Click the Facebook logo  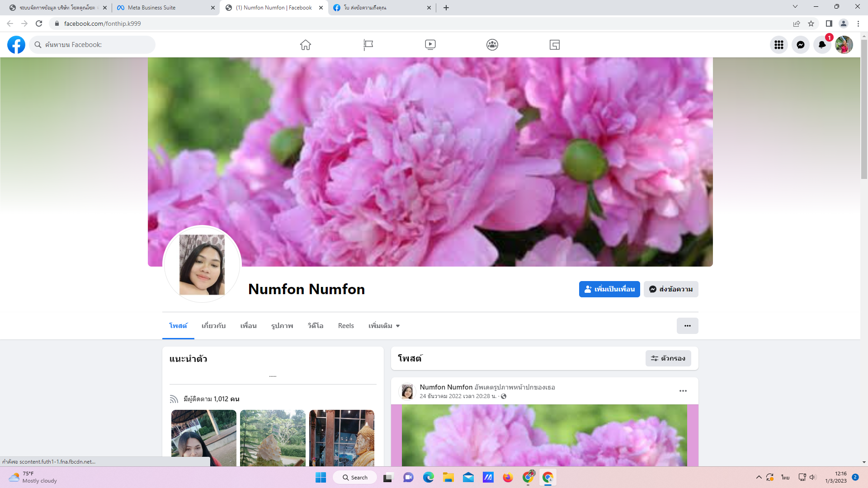[16, 45]
